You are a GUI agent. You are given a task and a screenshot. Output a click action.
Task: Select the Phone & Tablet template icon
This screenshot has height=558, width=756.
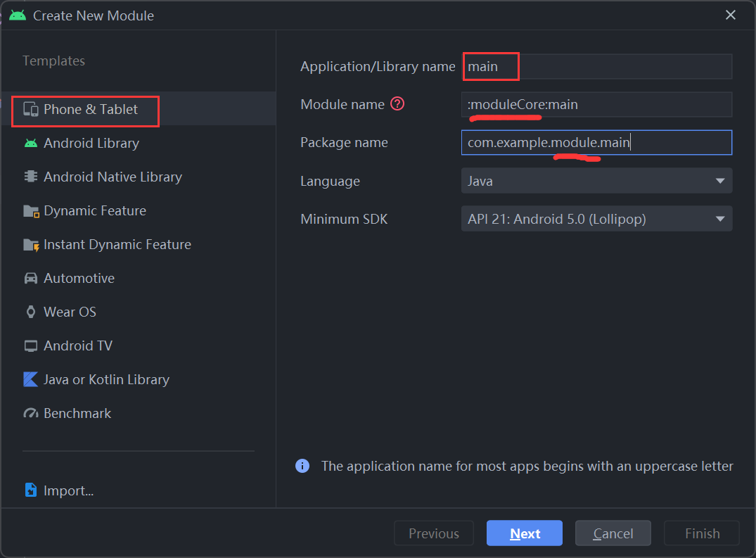pyautogui.click(x=30, y=110)
